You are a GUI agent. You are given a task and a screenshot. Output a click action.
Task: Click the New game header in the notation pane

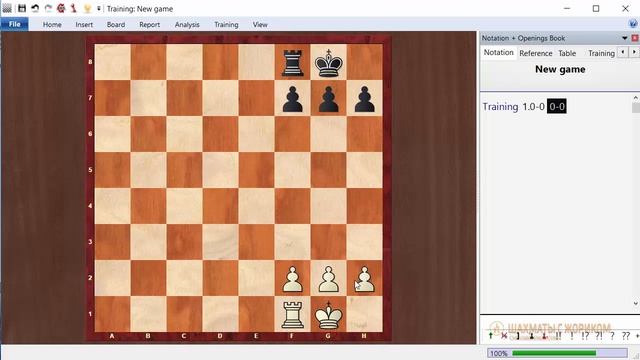click(560, 69)
